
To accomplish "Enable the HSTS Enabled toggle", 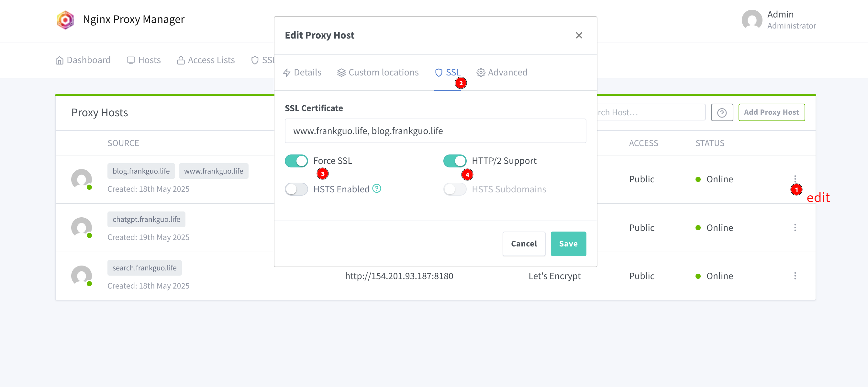I will [296, 189].
